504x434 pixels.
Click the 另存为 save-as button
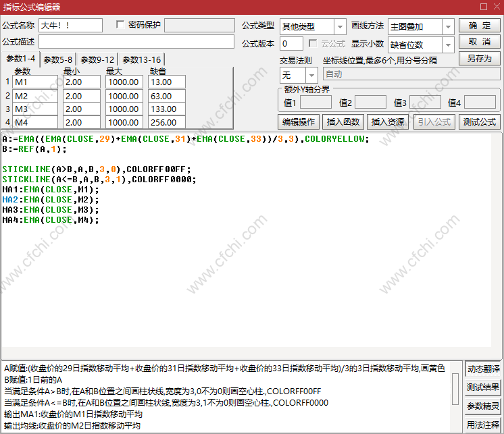click(x=479, y=59)
